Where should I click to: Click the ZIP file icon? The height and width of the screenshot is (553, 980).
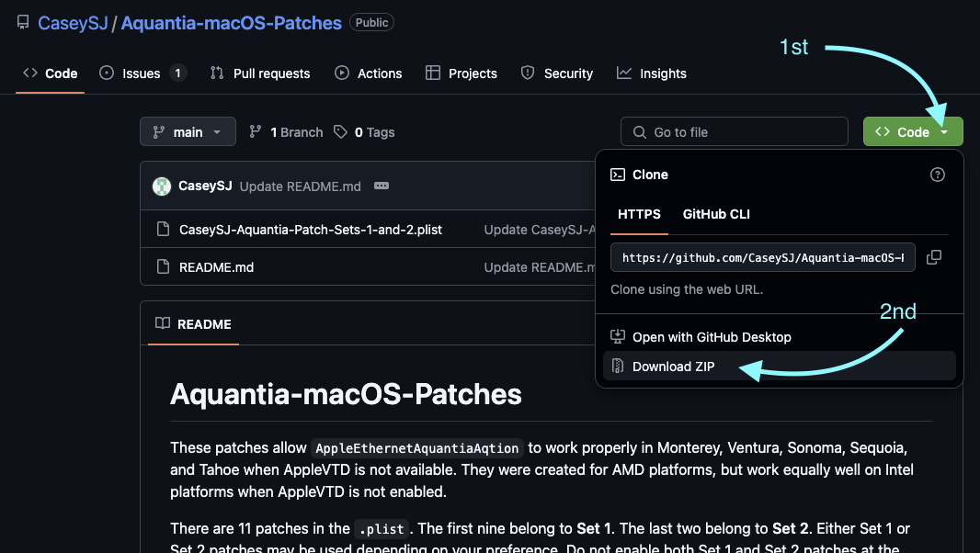[x=618, y=367]
